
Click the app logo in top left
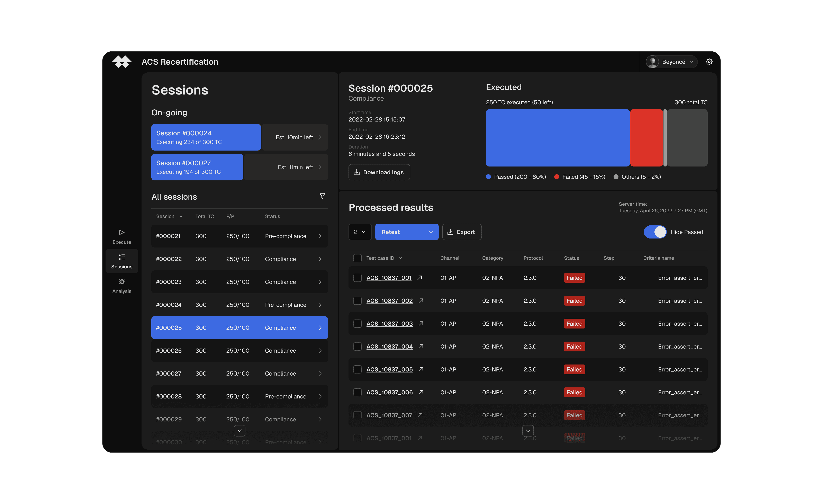[121, 62]
